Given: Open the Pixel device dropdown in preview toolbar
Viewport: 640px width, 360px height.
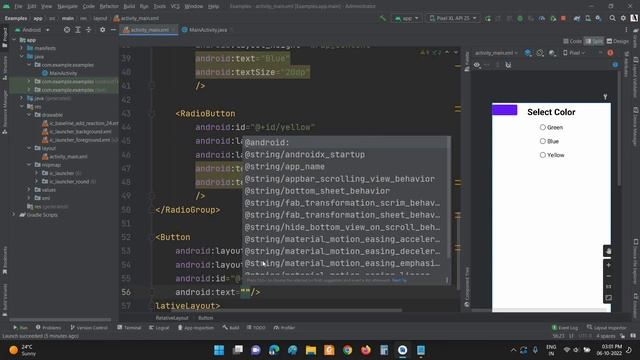Looking at the screenshot, I should pyautogui.click(x=574, y=53).
